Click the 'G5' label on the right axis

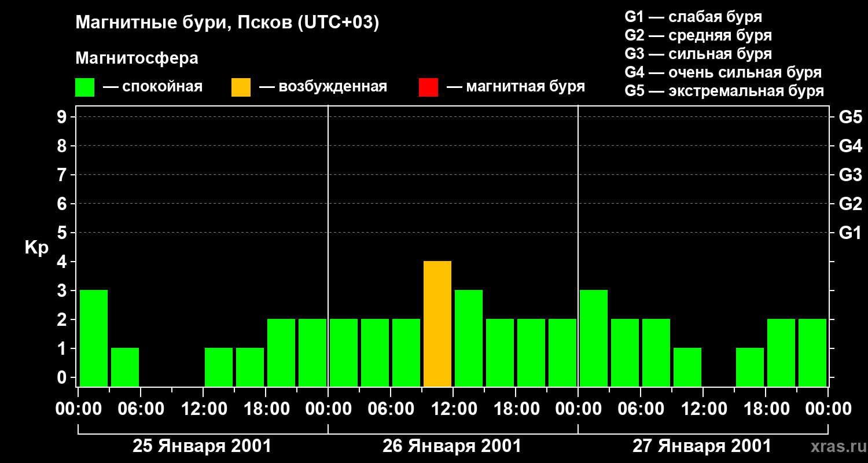[850, 117]
